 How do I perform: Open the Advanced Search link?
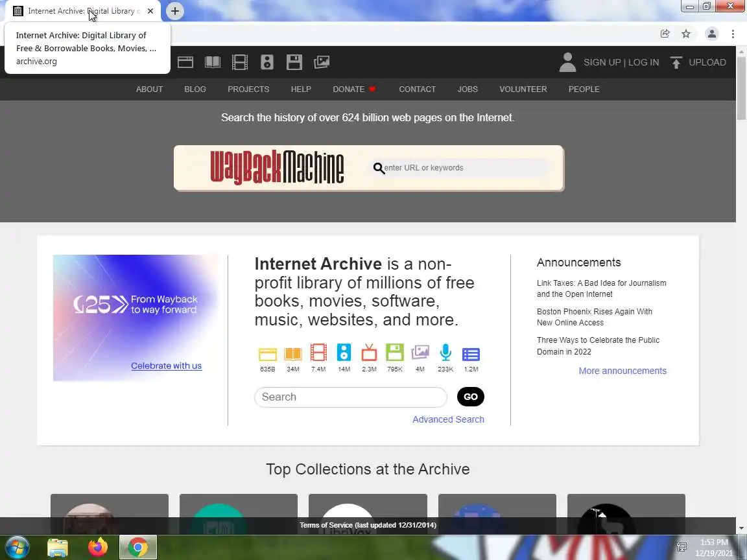(448, 419)
